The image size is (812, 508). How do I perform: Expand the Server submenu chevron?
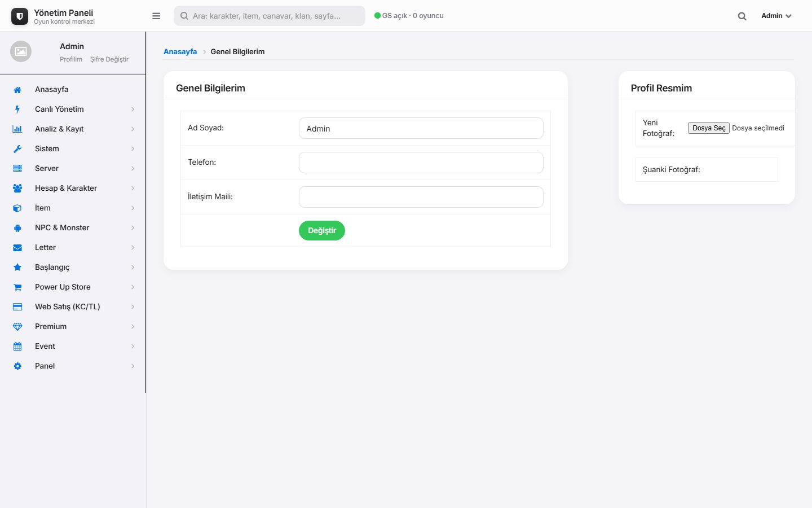click(x=133, y=169)
